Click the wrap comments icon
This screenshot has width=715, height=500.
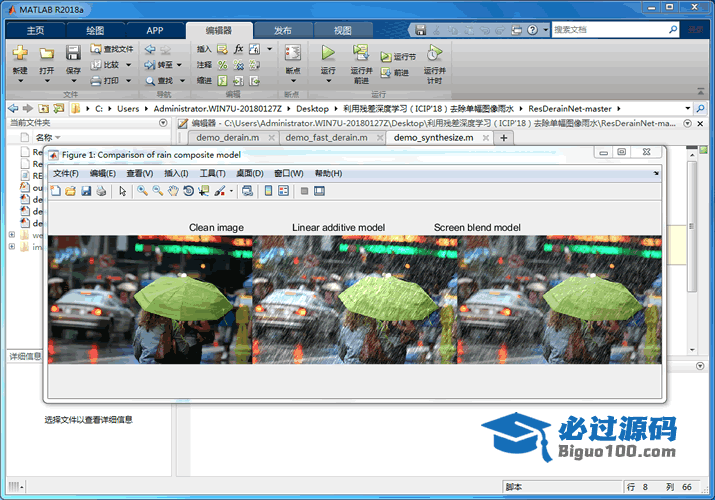pyautogui.click(x=254, y=65)
